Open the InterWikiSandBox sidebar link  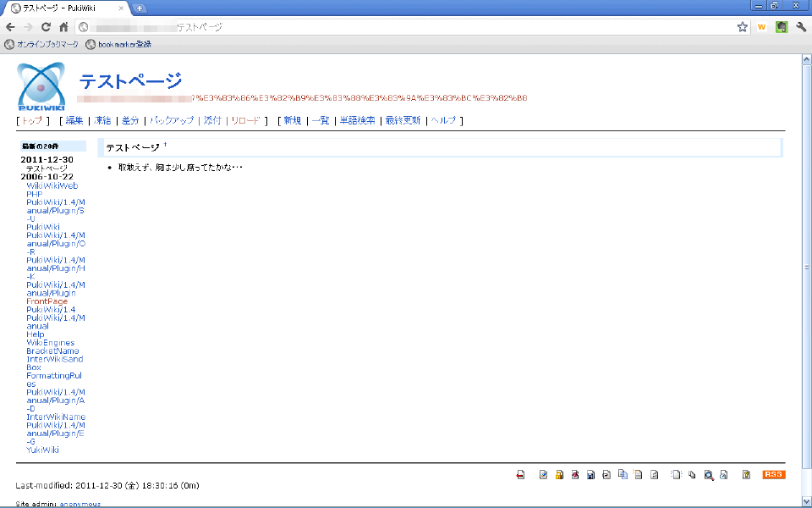(55, 363)
